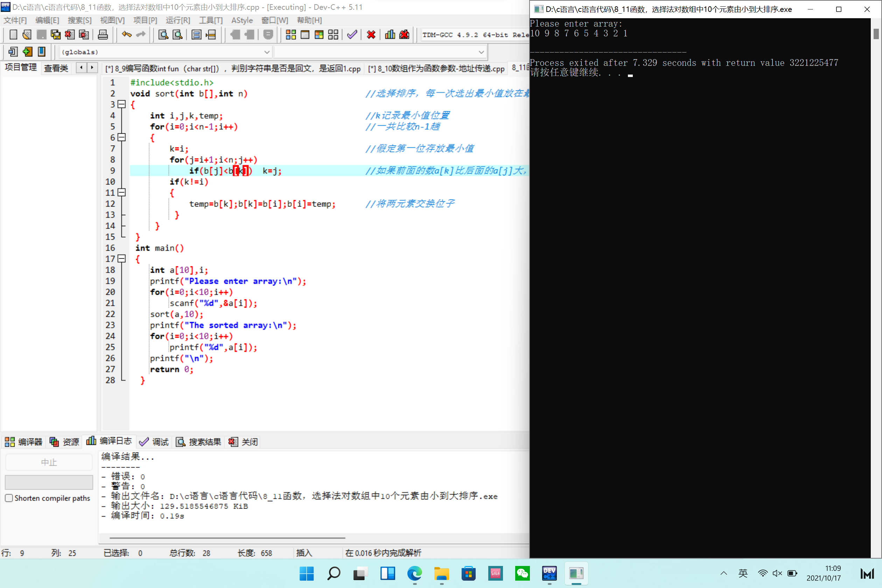This screenshot has height=588, width=882.
Task: Click the Goto Bookmark blue icon
Action: (x=42, y=52)
